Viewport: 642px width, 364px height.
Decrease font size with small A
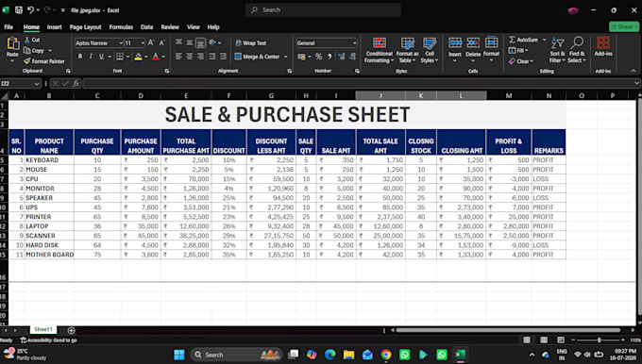point(162,43)
